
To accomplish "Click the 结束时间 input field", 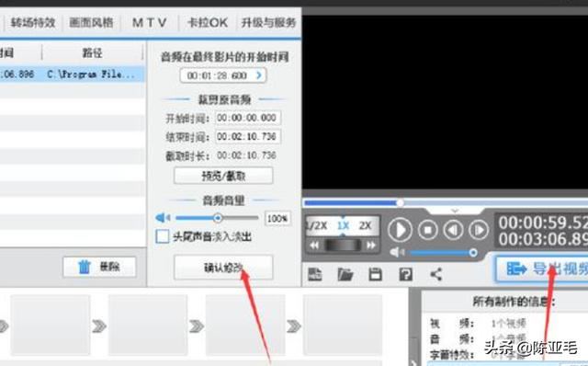I will click(x=248, y=136).
